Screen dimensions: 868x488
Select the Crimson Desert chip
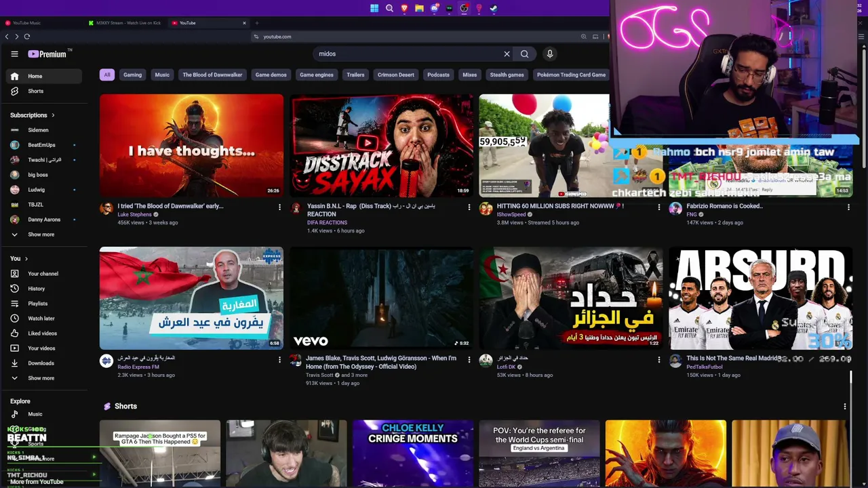(x=396, y=75)
